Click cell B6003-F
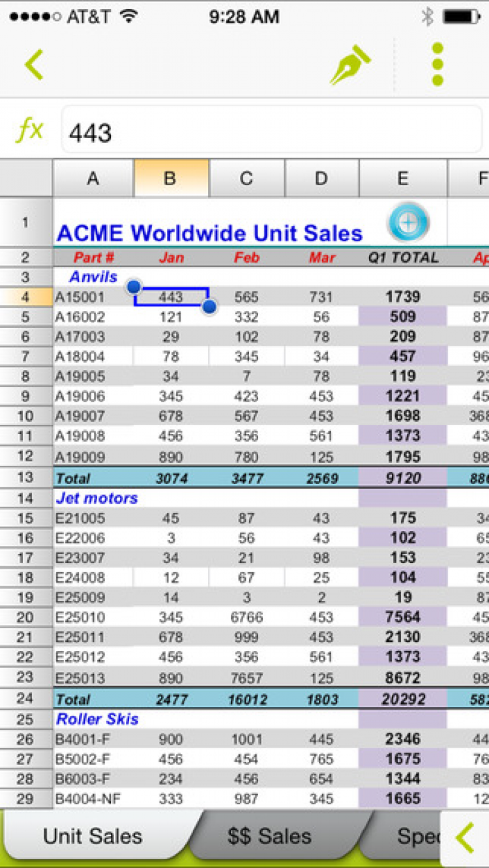The width and height of the screenshot is (489, 868). coord(93,779)
